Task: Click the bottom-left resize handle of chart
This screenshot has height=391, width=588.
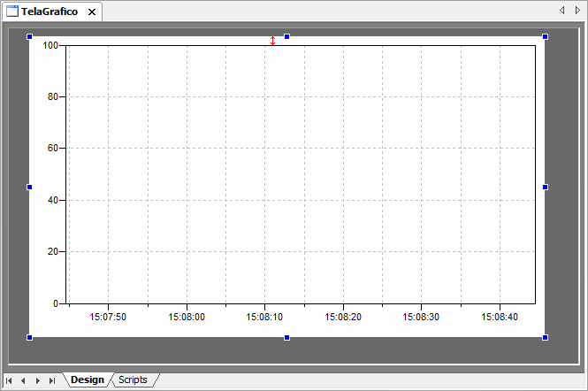Action: tap(29, 337)
